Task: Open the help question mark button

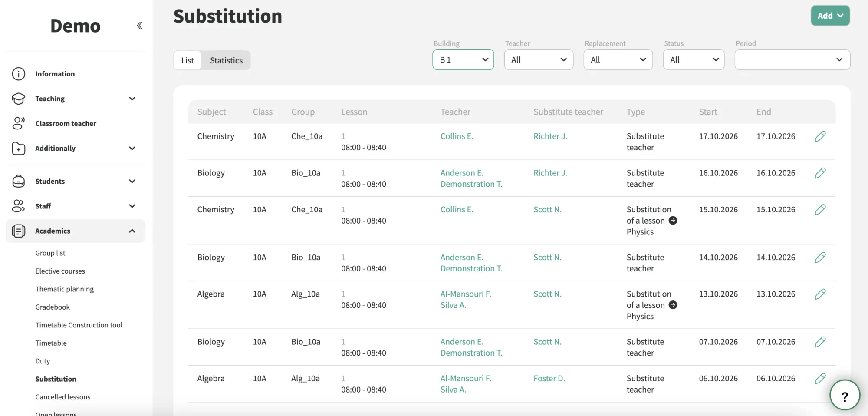Action: click(x=845, y=395)
